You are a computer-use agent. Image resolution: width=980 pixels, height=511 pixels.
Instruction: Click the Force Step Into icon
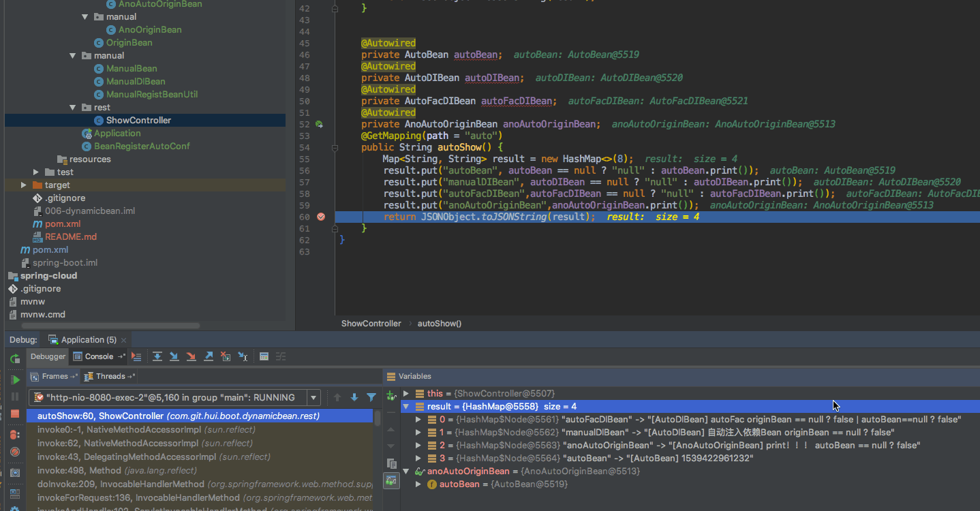point(192,356)
